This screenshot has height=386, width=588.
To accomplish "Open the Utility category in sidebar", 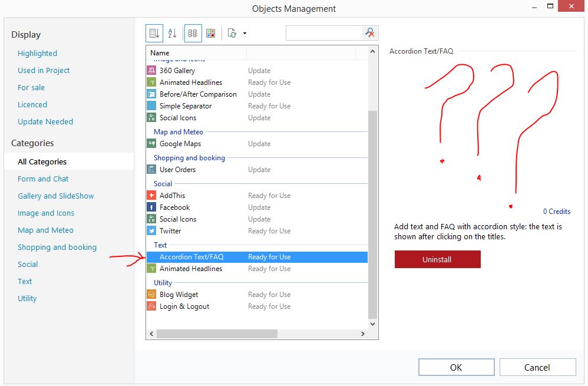I will [x=27, y=299].
